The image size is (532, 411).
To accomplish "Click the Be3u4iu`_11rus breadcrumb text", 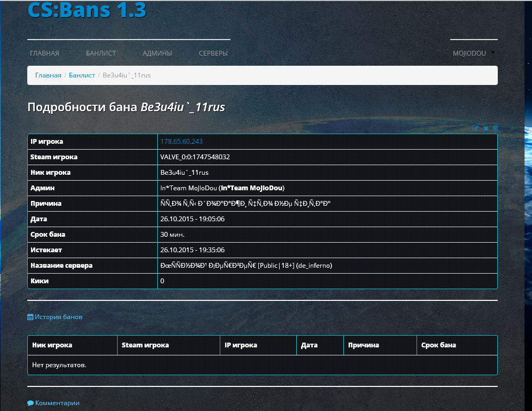I will (x=127, y=75).
